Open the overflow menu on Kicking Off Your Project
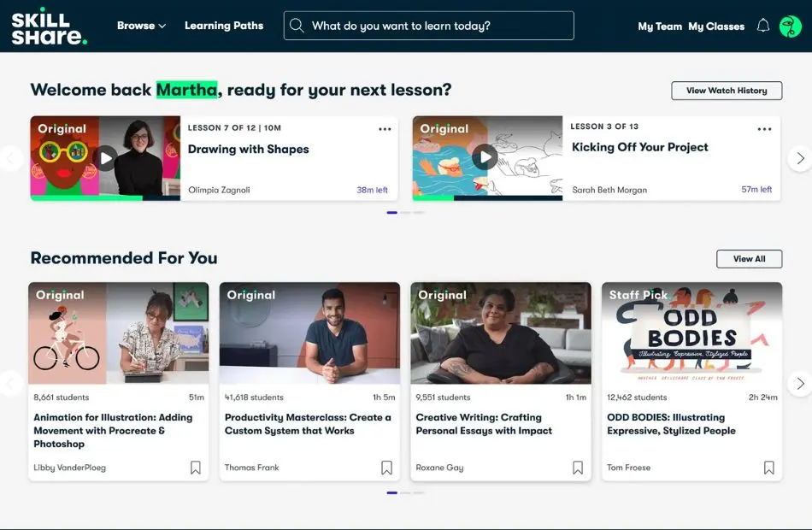 click(763, 129)
